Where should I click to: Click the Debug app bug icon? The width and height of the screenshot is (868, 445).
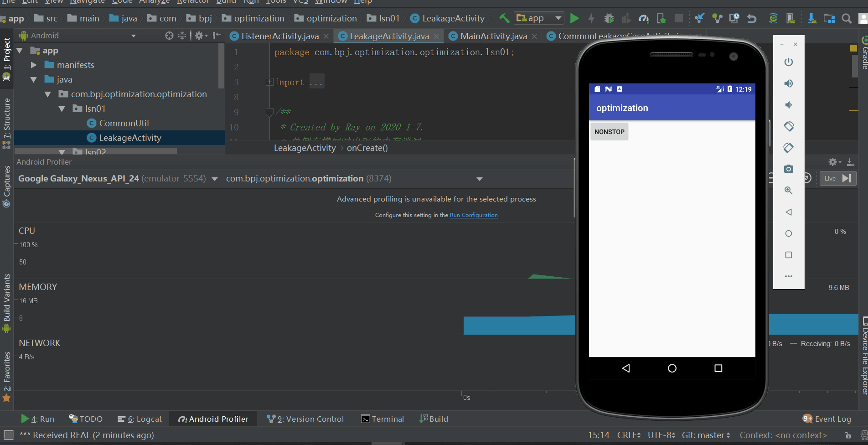609,18
